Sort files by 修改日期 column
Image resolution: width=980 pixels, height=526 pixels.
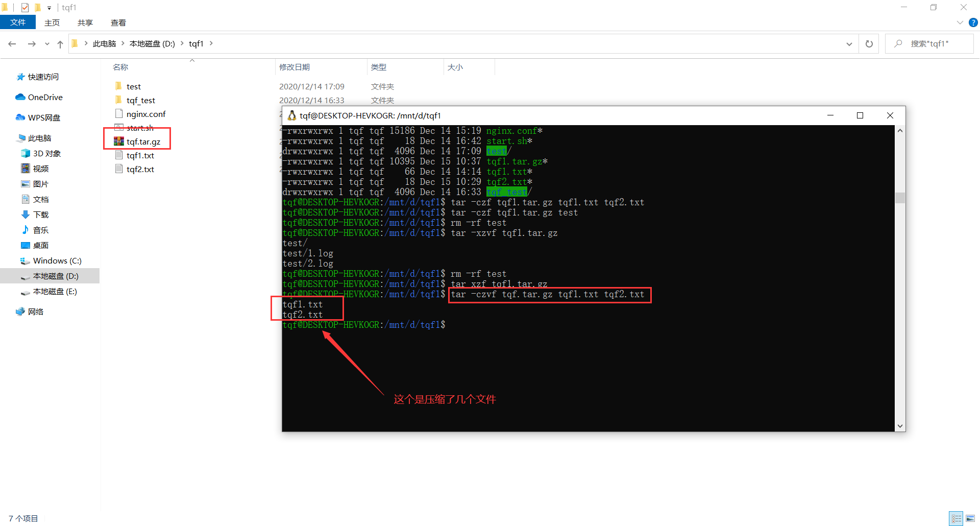tap(295, 67)
